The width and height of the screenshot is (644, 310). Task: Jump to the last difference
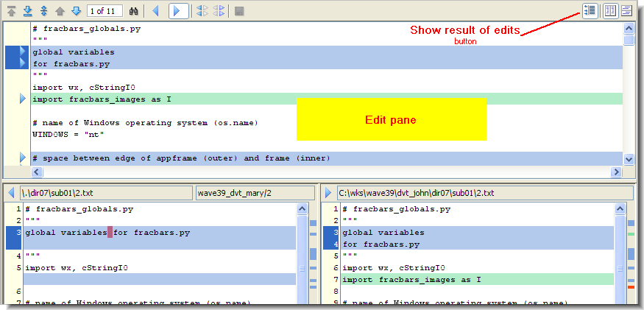(28, 11)
